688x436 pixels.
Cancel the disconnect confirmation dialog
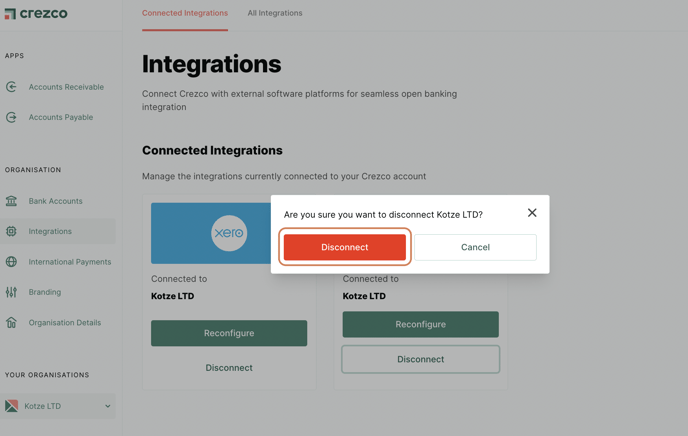tap(475, 247)
